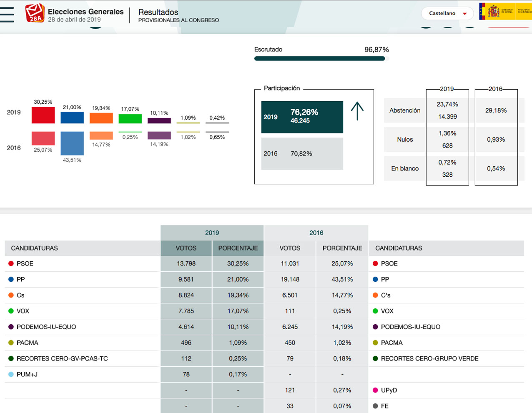Click orange dot beside C's
Screen dimensions: 532x413
tap(375, 295)
